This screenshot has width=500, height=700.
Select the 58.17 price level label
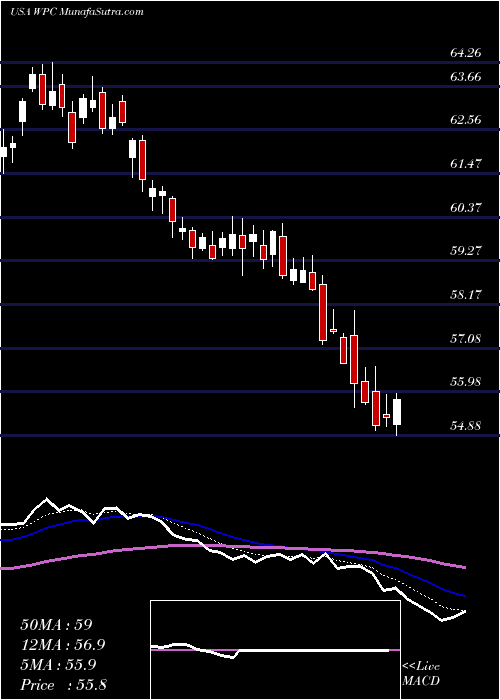466,295
